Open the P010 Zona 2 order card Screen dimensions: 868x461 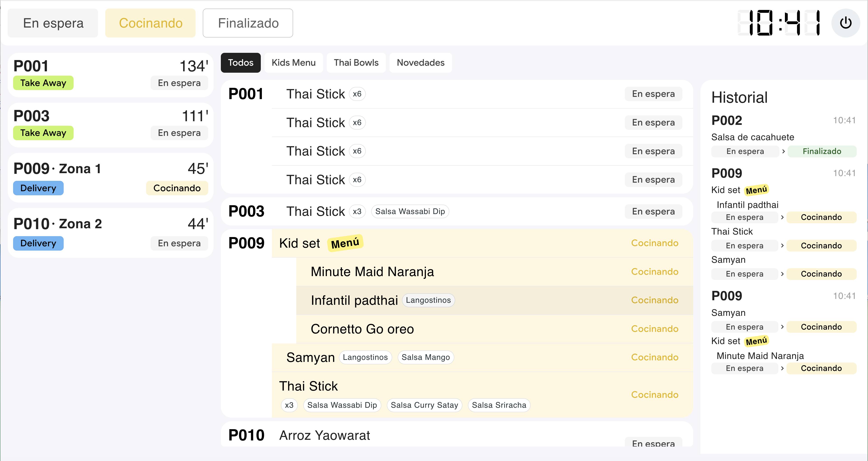(110, 233)
